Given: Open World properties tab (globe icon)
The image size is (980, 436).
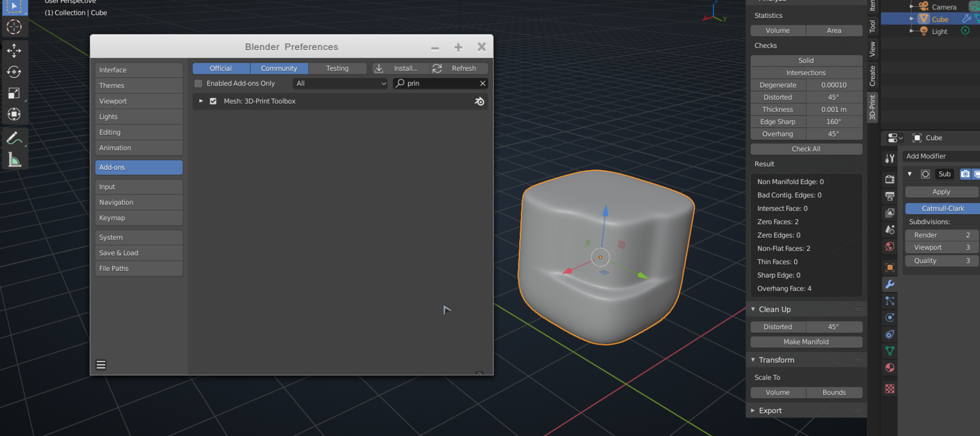Looking at the screenshot, I should click(x=890, y=246).
